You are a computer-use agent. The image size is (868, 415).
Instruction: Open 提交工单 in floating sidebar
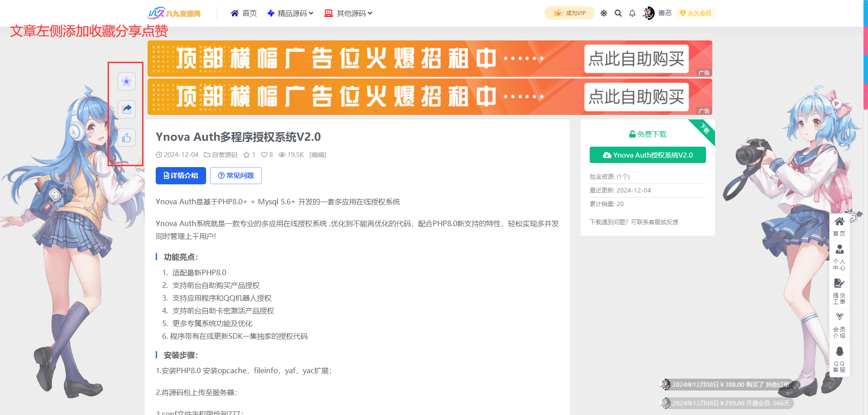point(839,291)
